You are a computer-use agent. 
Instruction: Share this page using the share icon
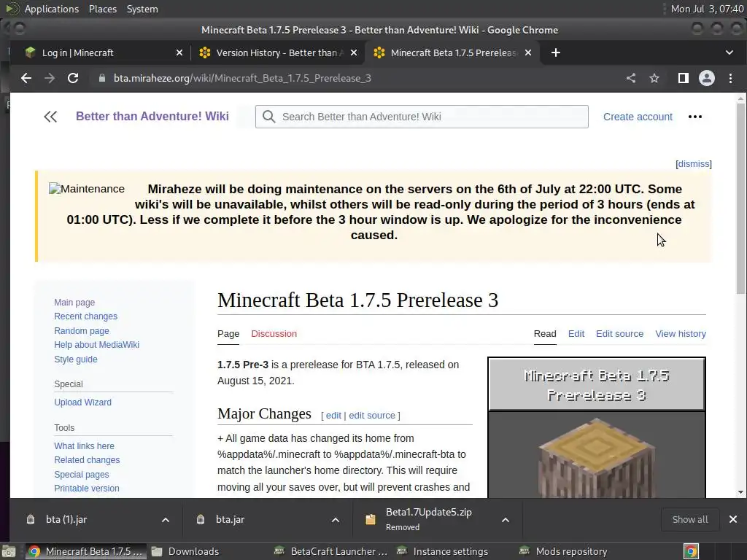(x=631, y=78)
